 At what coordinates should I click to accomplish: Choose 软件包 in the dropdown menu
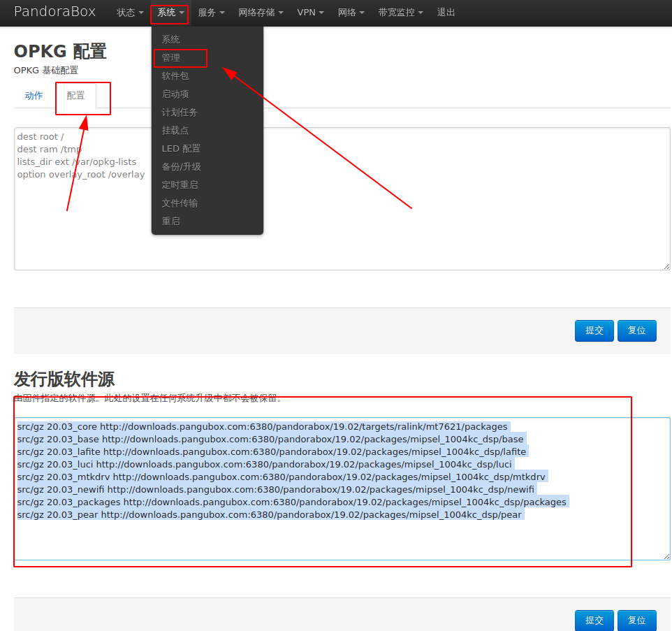pos(175,76)
